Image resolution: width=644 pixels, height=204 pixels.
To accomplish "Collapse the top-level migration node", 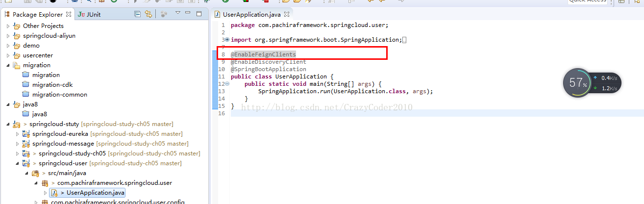I will tap(8, 65).
